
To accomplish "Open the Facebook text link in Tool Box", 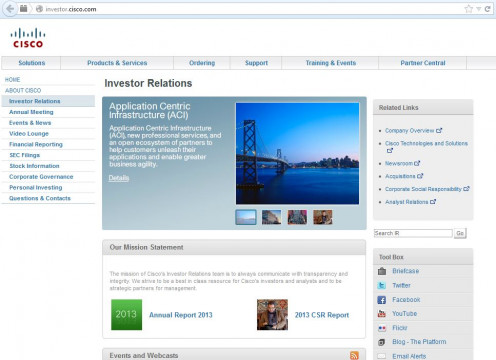I will coord(406,300).
